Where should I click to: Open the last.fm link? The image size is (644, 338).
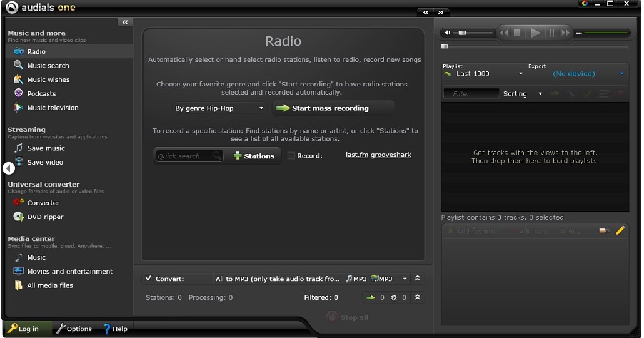357,155
